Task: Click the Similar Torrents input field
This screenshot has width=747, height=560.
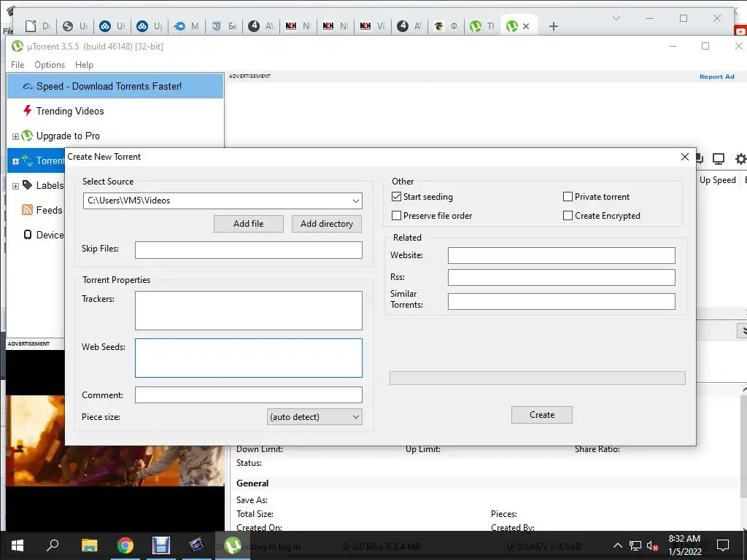Action: coord(561,301)
